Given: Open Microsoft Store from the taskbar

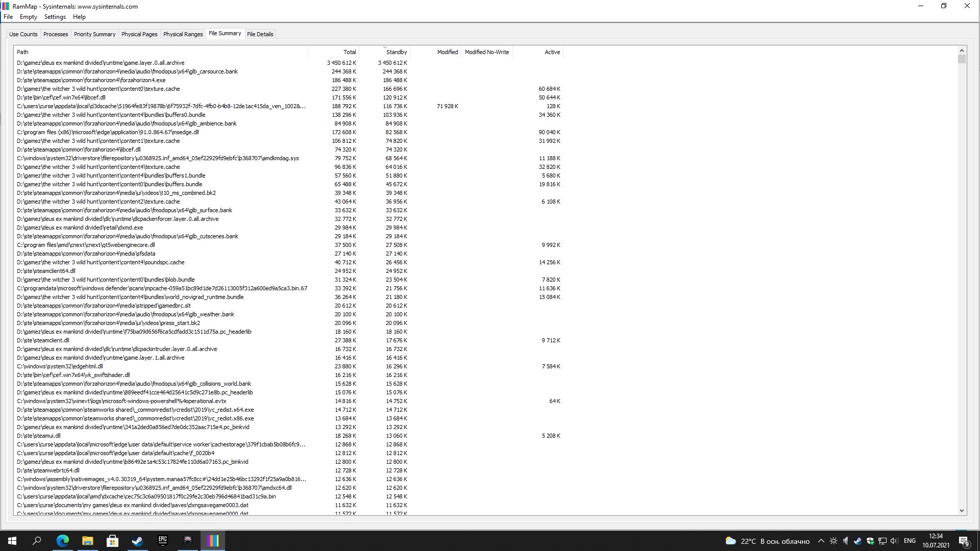Looking at the screenshot, I should 112,541.
